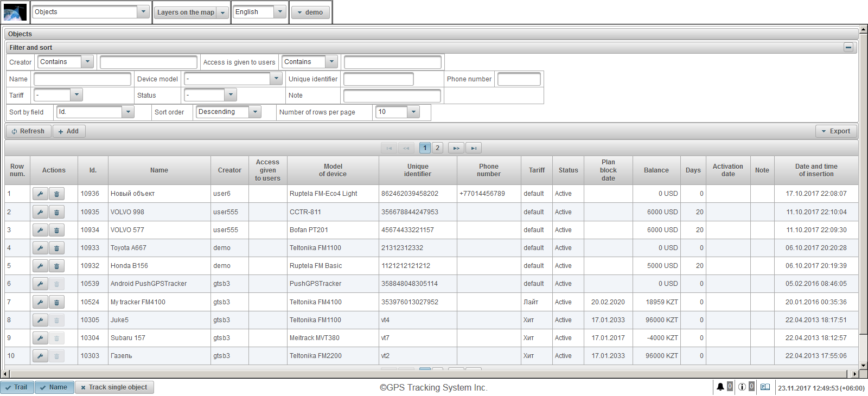Screen dimensions: 868x396
Task: Click the Refresh button
Action: 28,131
